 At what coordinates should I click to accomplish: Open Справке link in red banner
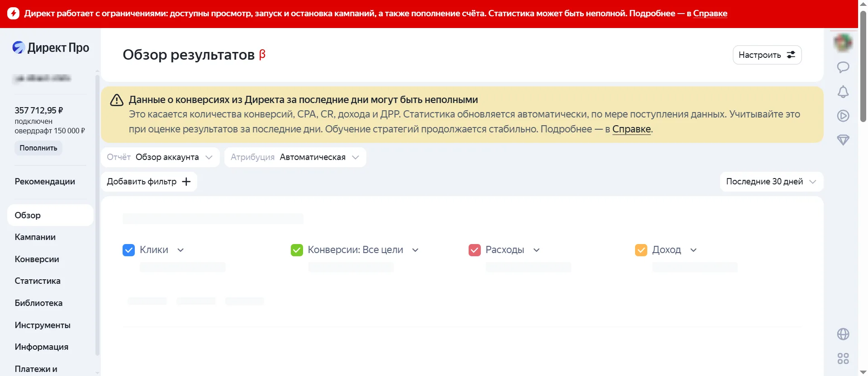[710, 14]
